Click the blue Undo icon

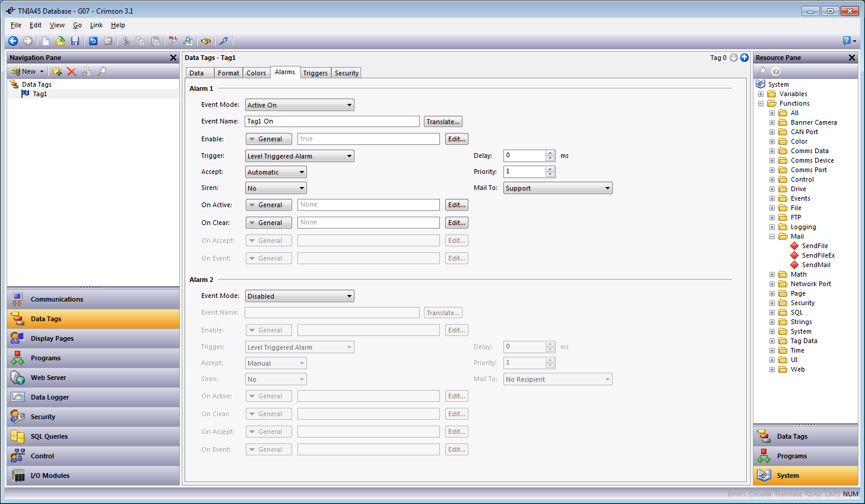point(93,41)
